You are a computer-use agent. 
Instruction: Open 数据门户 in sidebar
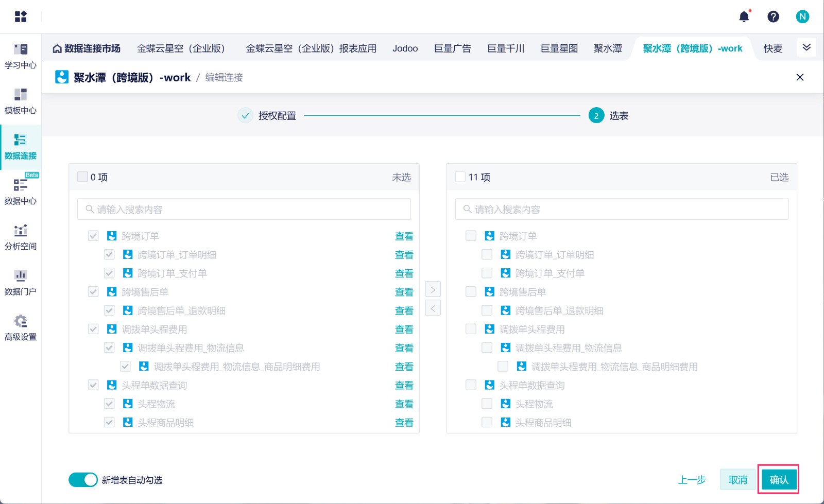coord(21,283)
